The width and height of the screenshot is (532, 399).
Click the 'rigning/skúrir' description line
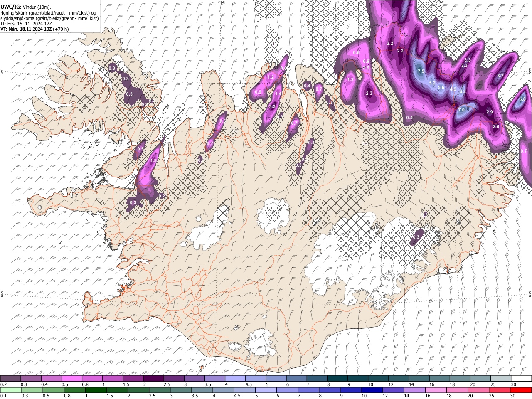coord(48,12)
